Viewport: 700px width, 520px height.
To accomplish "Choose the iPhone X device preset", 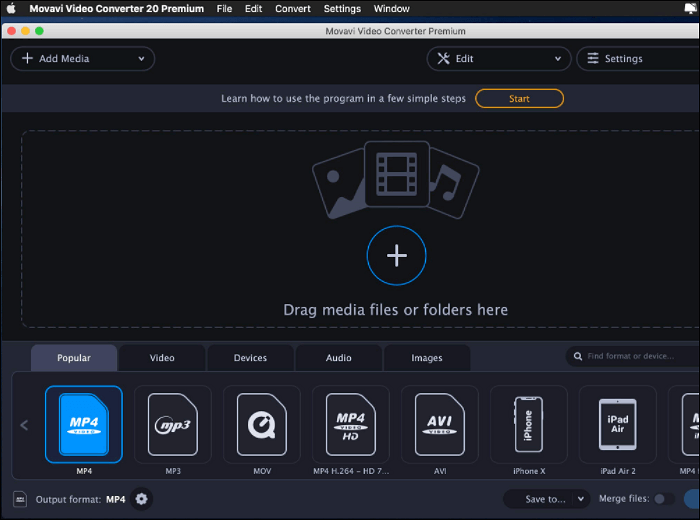I will point(528,424).
